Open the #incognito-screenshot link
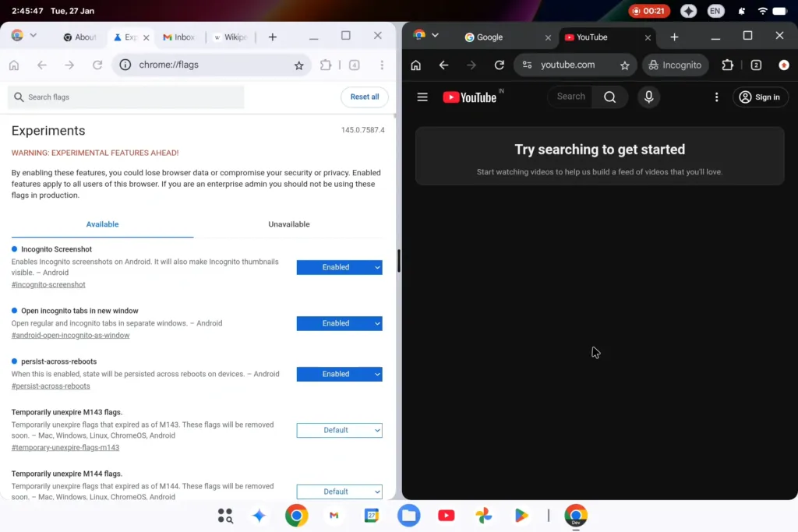Screen dimensions: 798x532 click(x=48, y=284)
